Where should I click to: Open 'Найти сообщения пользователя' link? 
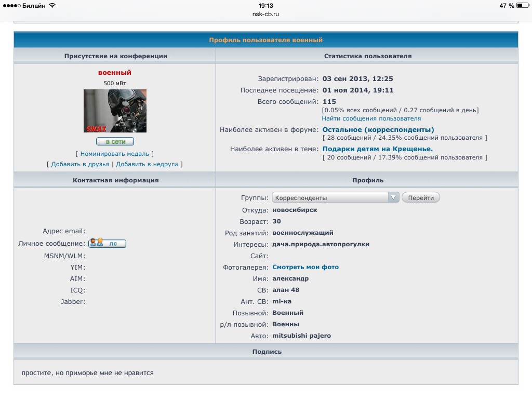(364, 118)
